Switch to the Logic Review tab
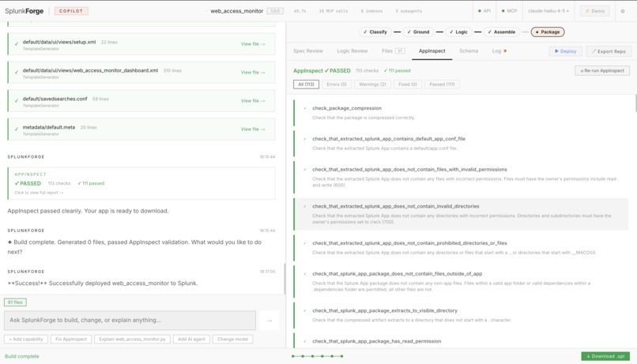 pyautogui.click(x=352, y=51)
